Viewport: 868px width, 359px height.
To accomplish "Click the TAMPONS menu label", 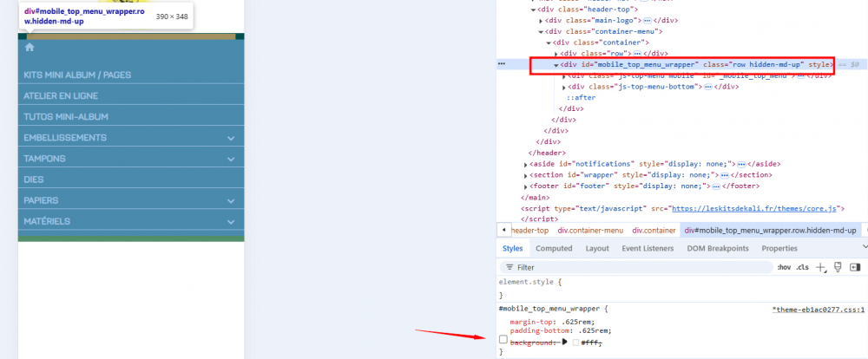I will (x=44, y=159).
